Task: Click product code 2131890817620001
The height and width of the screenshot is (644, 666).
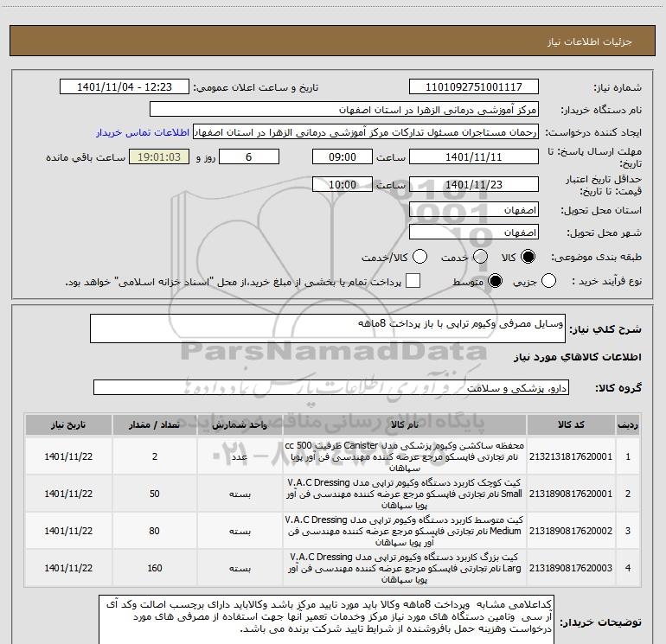Action: (571, 494)
